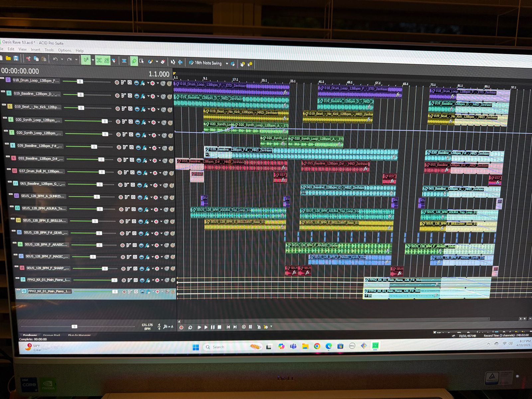Select the Draw (pencil) tool

pos(134,61)
